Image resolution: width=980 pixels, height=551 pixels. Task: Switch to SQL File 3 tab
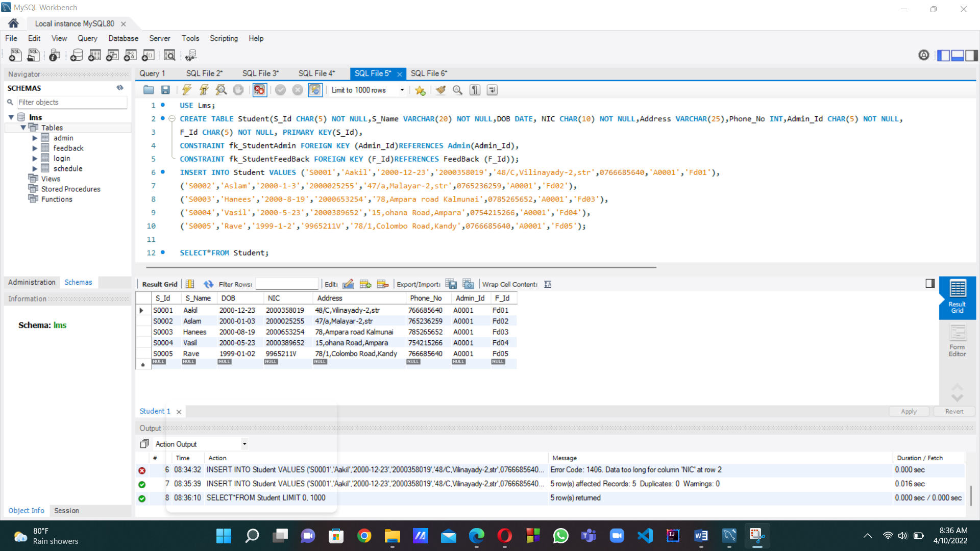pyautogui.click(x=260, y=73)
